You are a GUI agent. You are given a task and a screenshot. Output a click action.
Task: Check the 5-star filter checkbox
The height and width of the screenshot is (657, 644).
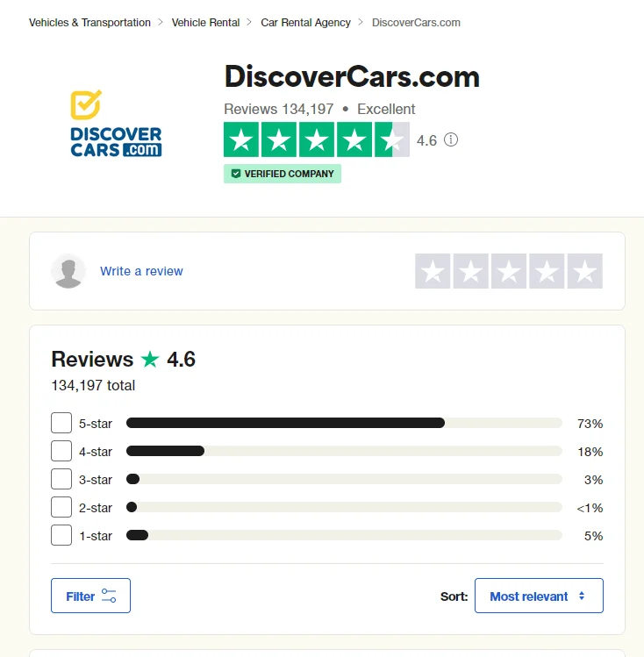tap(61, 423)
